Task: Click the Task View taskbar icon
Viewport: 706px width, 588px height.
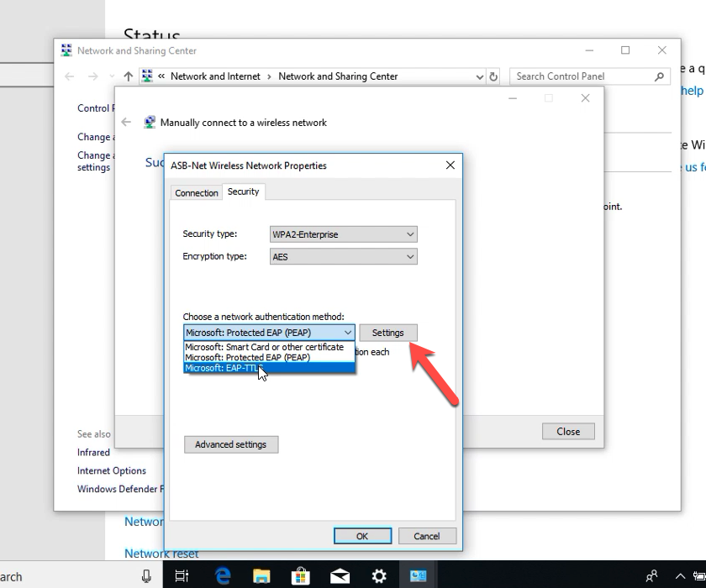Action: (x=182, y=576)
